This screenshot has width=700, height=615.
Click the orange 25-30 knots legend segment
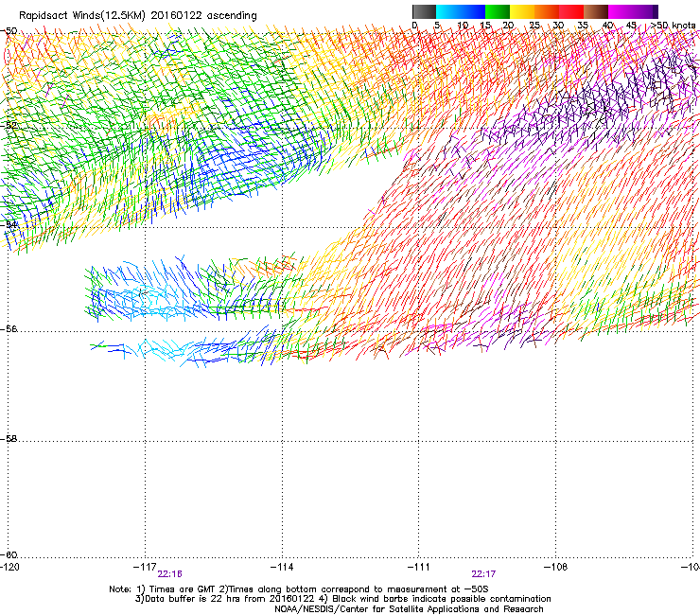pos(547,11)
